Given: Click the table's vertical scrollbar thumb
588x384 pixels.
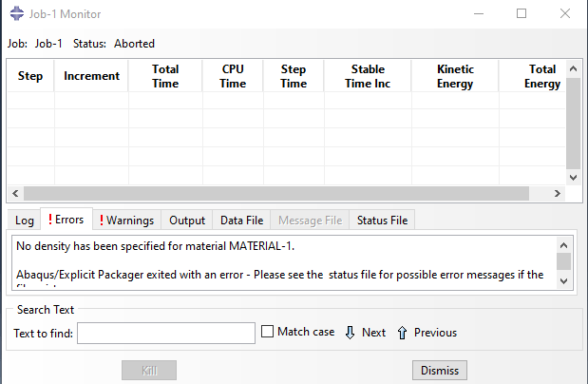Looking at the screenshot, I should click(573, 124).
